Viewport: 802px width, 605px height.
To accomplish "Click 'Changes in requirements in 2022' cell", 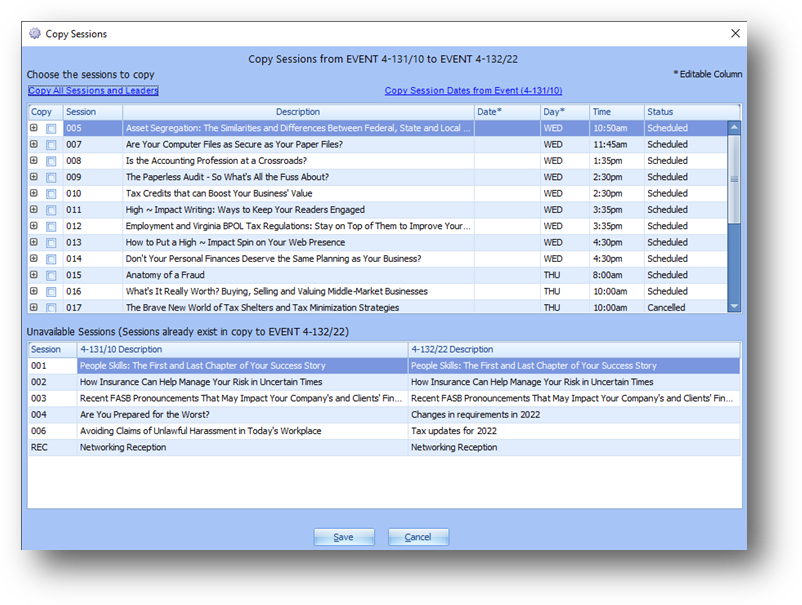I will pyautogui.click(x=574, y=415).
